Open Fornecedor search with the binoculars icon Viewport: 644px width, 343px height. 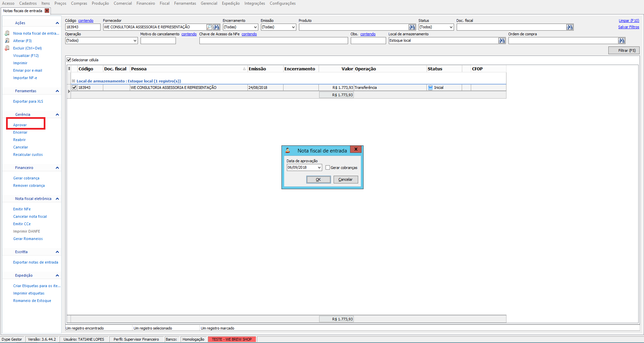tap(216, 27)
